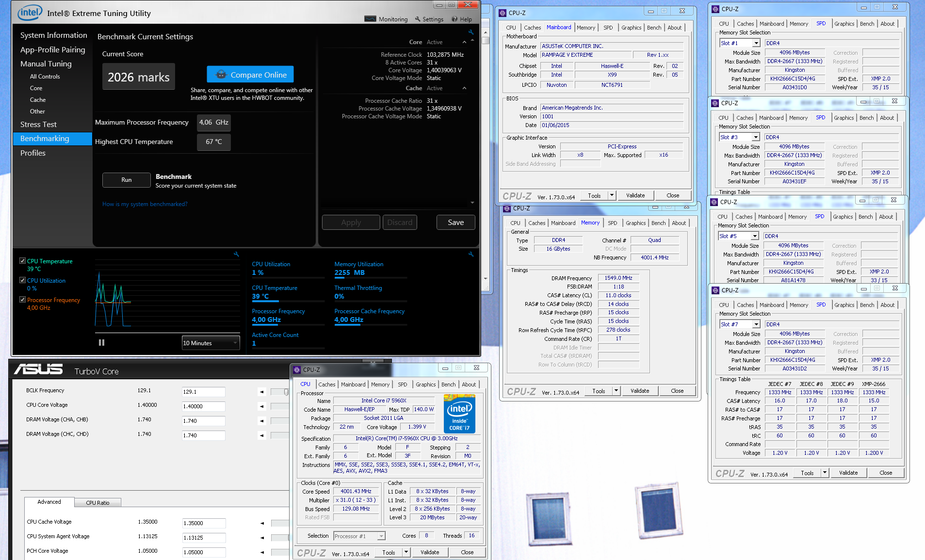The height and width of the screenshot is (560, 925).
Task: Click the left arrow for DRAM Voltage (CHA, CHB)
Action: click(262, 421)
